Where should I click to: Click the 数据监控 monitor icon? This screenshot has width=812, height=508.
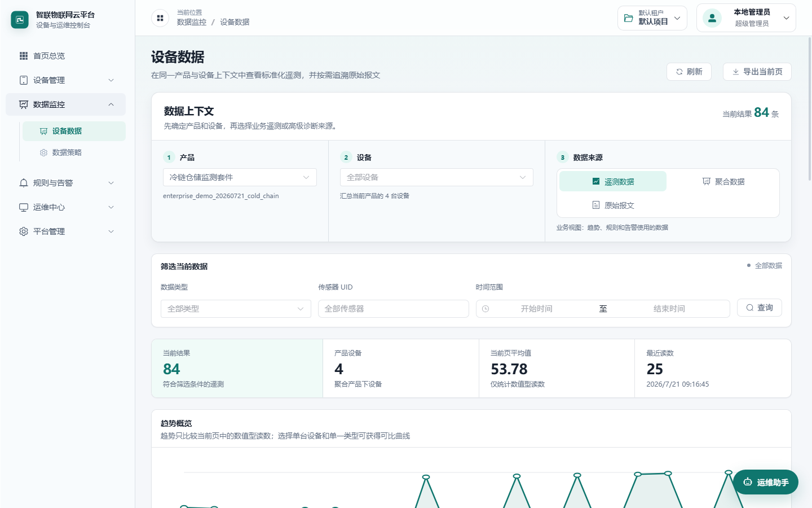[24, 104]
